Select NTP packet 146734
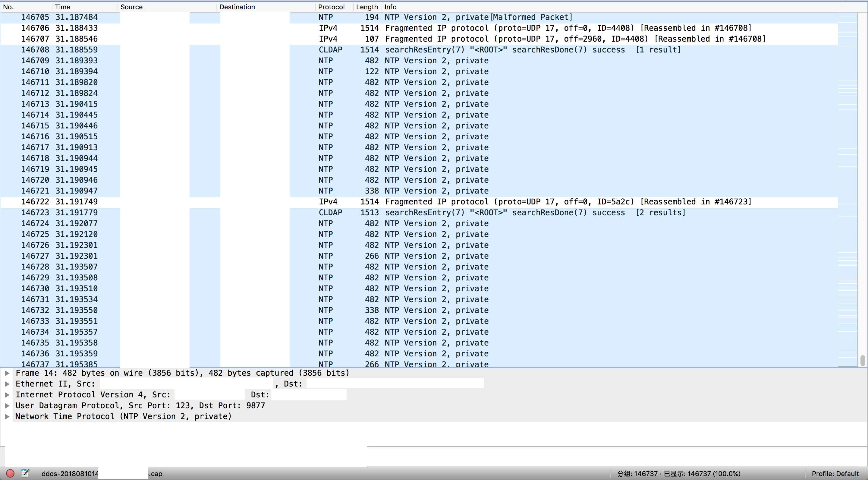This screenshot has height=480, width=868. [419, 332]
